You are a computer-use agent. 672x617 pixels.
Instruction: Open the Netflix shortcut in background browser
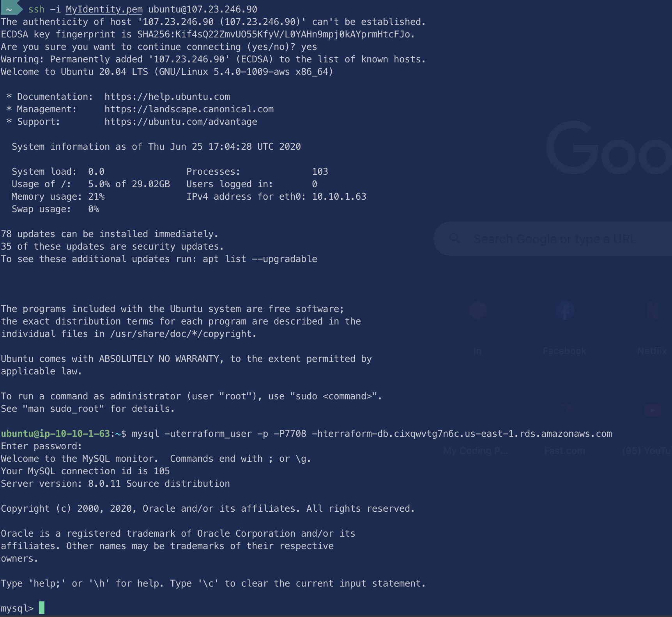click(652, 324)
